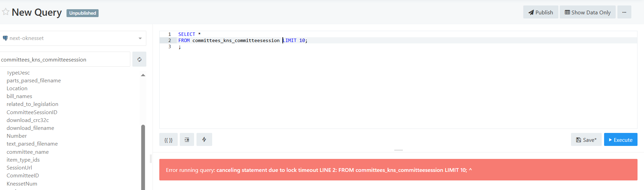Image resolution: width=644 pixels, height=190 pixels.
Task: Click the Unpublished status tag
Action: coord(83,13)
